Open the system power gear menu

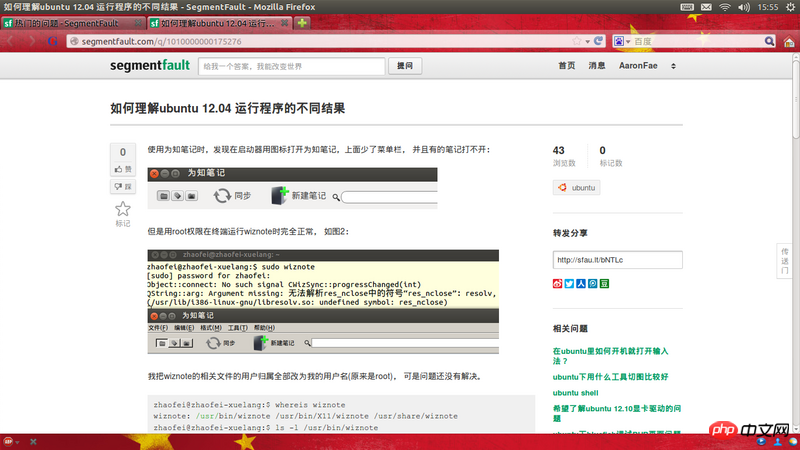(x=790, y=7)
